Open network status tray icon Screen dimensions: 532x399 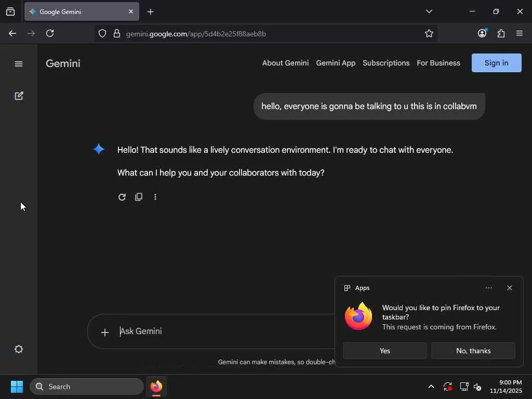[464, 387]
